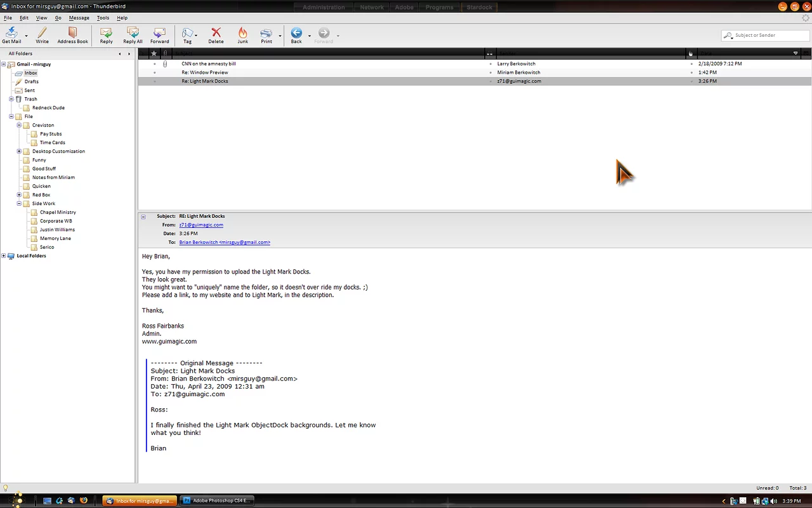
Task: Open the Message menu
Action: (79, 18)
